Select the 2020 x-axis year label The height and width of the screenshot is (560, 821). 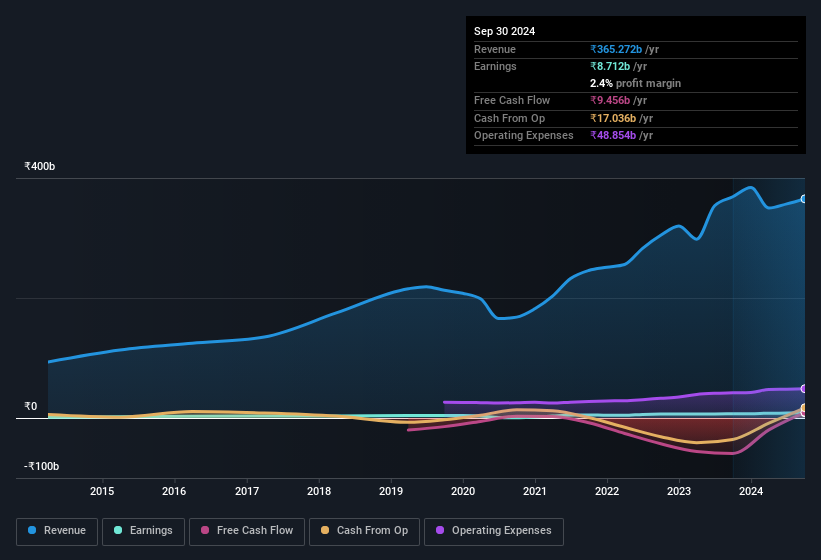[x=463, y=491]
